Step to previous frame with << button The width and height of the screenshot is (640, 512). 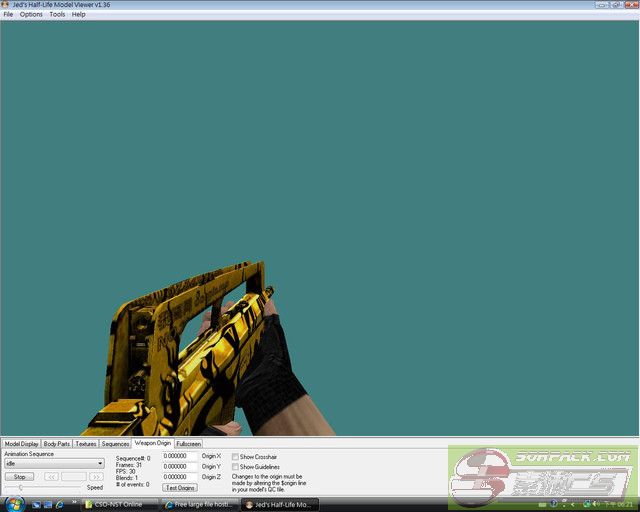pos(51,477)
